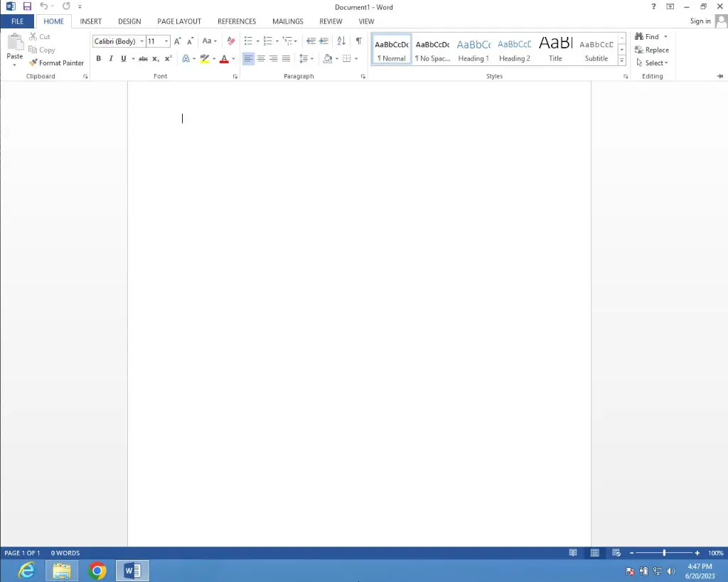728x582 pixels.
Task: Click the zoom slider handle
Action: 664,553
